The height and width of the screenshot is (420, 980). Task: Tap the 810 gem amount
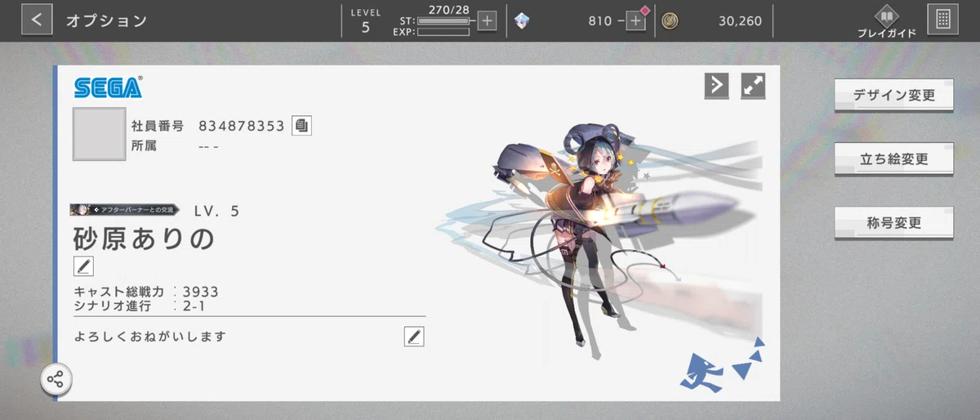599,21
